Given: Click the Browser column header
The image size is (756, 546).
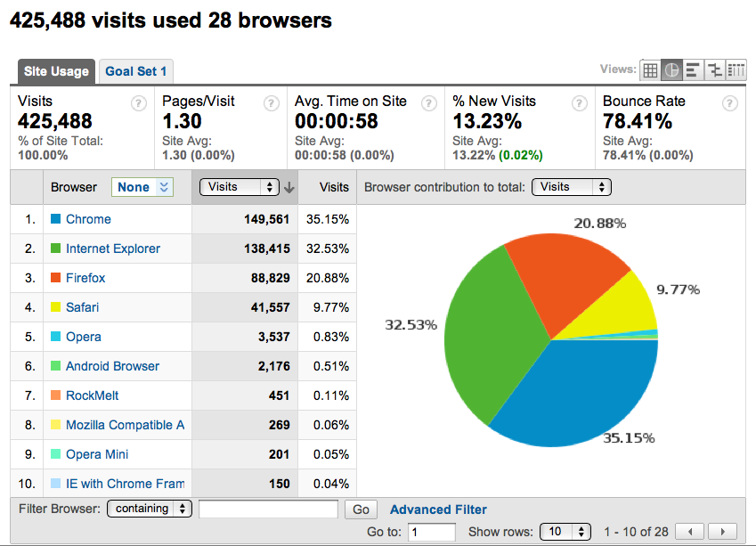Looking at the screenshot, I should [x=74, y=187].
